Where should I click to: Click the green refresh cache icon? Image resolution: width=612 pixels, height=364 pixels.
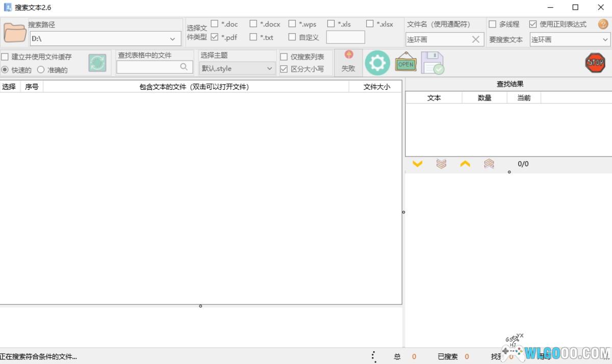[97, 63]
